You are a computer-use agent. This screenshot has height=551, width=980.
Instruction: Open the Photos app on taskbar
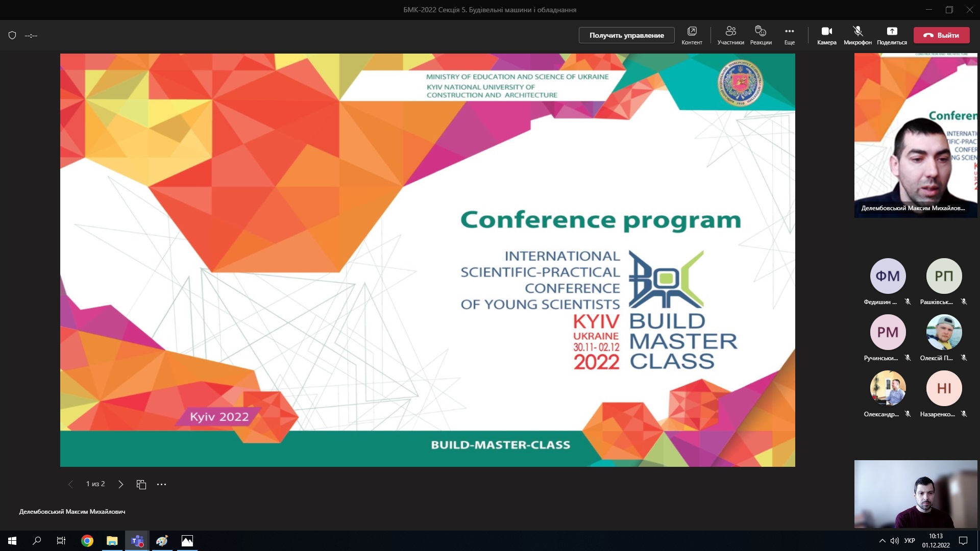pyautogui.click(x=187, y=541)
